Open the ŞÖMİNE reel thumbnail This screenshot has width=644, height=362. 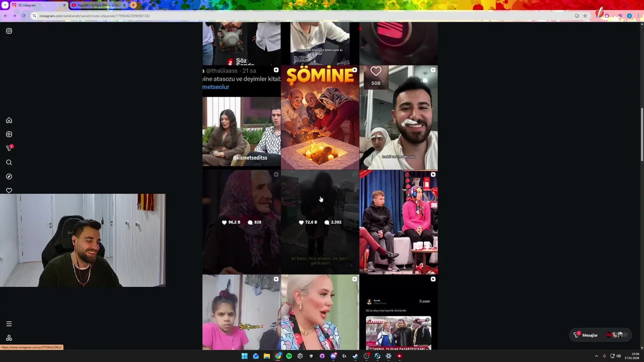[x=320, y=118]
